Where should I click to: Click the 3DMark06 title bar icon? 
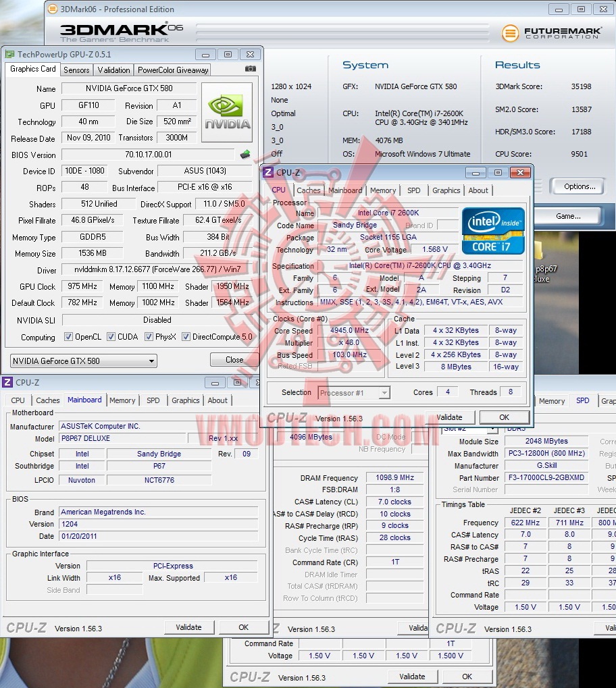tap(53, 9)
